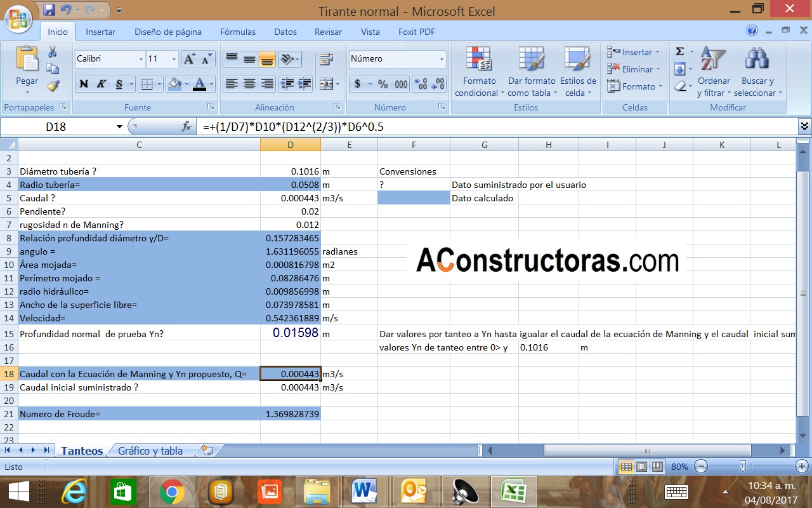Open the Estilos de celda dropdown
812x508 pixels.
click(578, 72)
